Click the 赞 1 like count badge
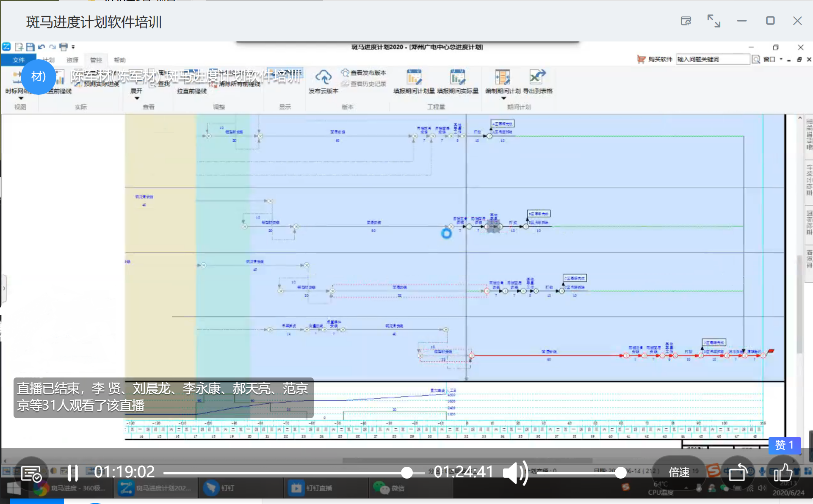The image size is (813, 504). click(x=784, y=445)
